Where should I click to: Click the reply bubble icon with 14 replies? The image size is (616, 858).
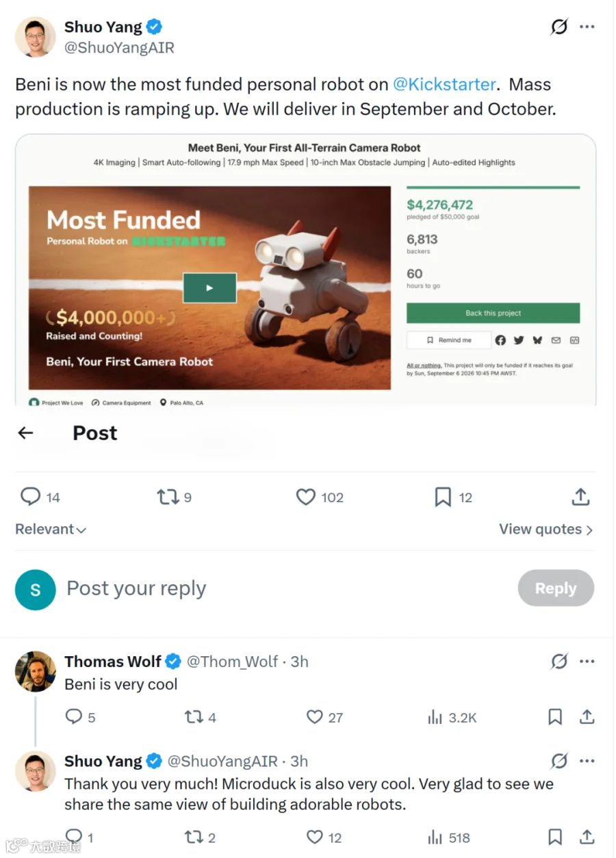click(x=31, y=497)
